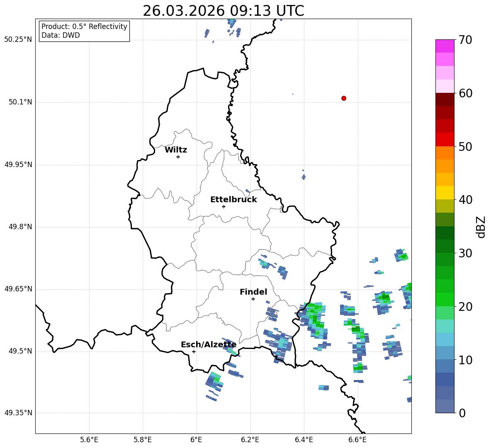Click 'Product: 0.5° Reflectivity' text
This screenshot has width=491, height=448.
(x=84, y=26)
